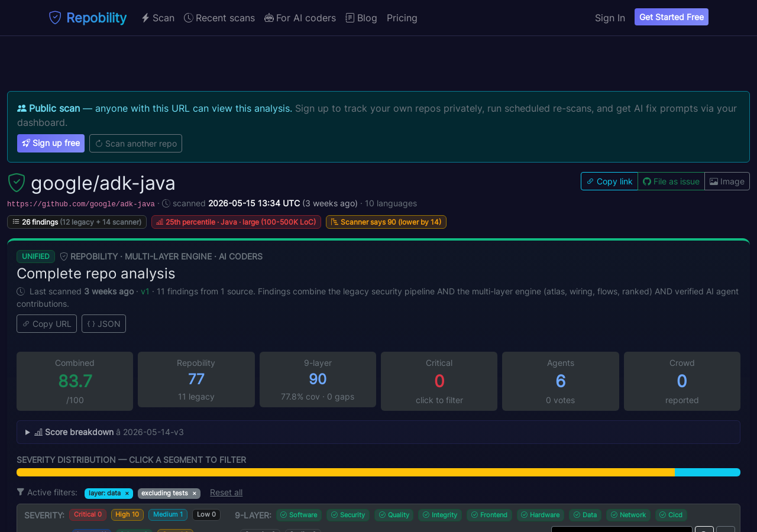This screenshot has height=532, width=757.
Task: Click the Repobility shield logo icon
Action: tap(55, 18)
